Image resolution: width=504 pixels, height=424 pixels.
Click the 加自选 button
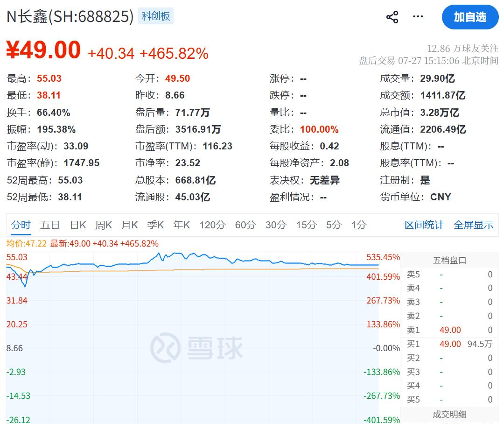tap(470, 17)
